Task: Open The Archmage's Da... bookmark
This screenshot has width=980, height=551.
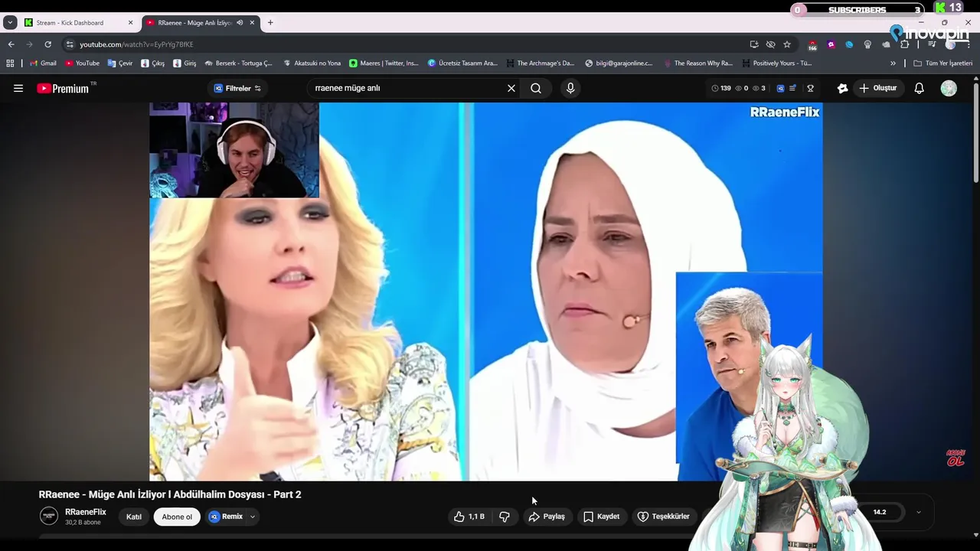Action: (540, 64)
